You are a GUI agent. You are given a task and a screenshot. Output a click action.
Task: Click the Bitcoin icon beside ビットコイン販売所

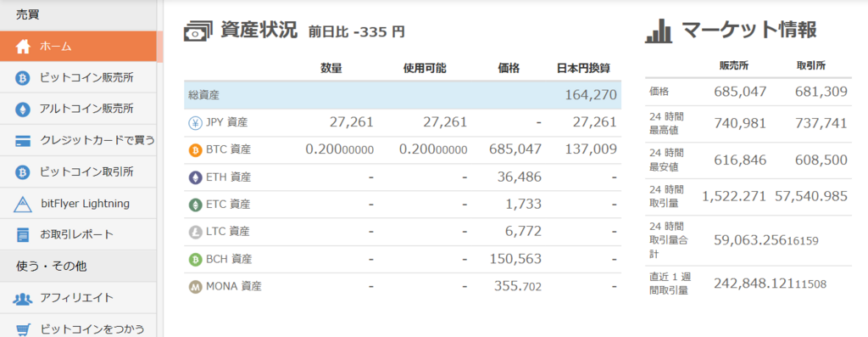coord(23,78)
